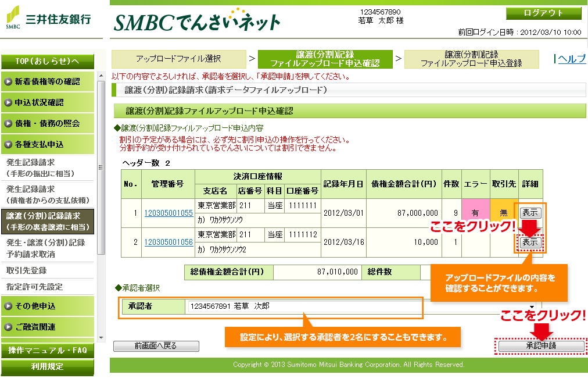Click sidebar scrollbar up arrow

[x=101, y=76]
